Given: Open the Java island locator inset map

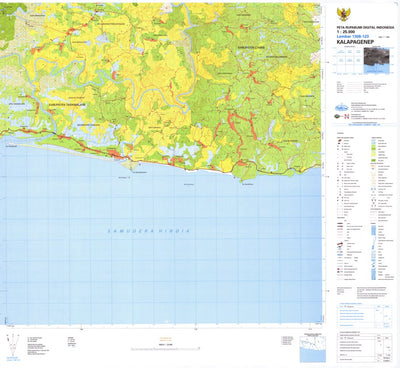Looking at the screenshot, I should tap(312, 349).
